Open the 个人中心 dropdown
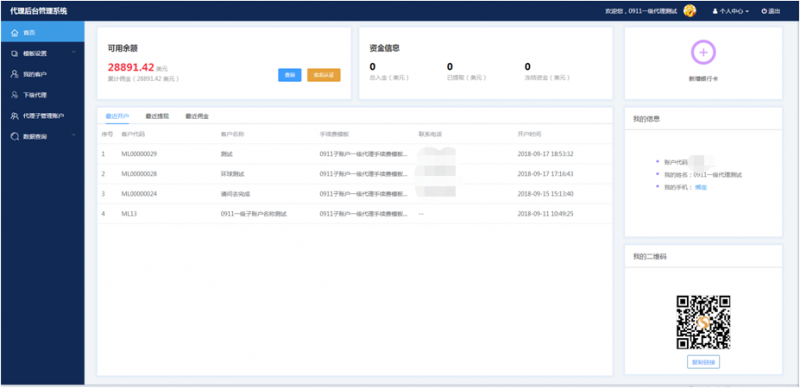The width and height of the screenshot is (800, 388). point(731,11)
